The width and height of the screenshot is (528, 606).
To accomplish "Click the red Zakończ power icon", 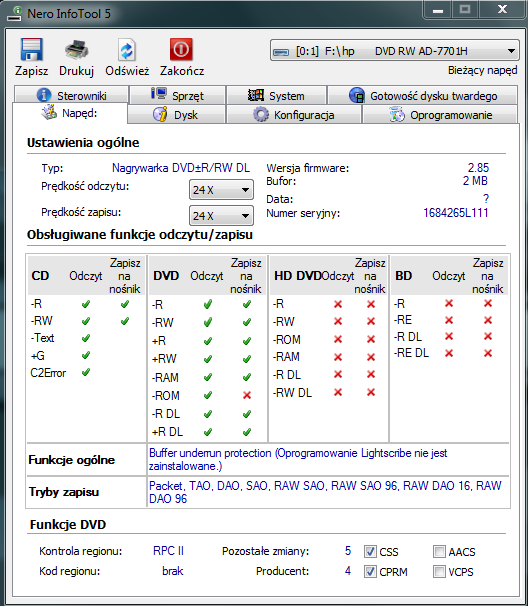I will coord(181,49).
